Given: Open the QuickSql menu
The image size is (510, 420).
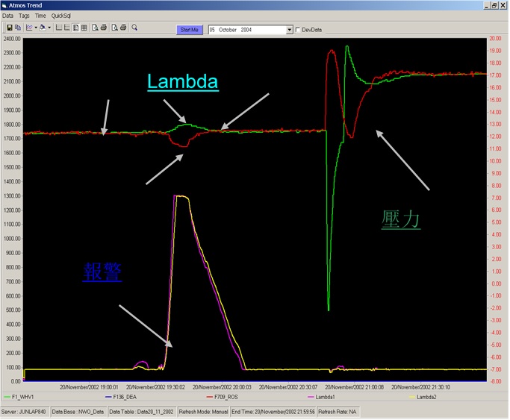Looking at the screenshot, I should (x=60, y=15).
